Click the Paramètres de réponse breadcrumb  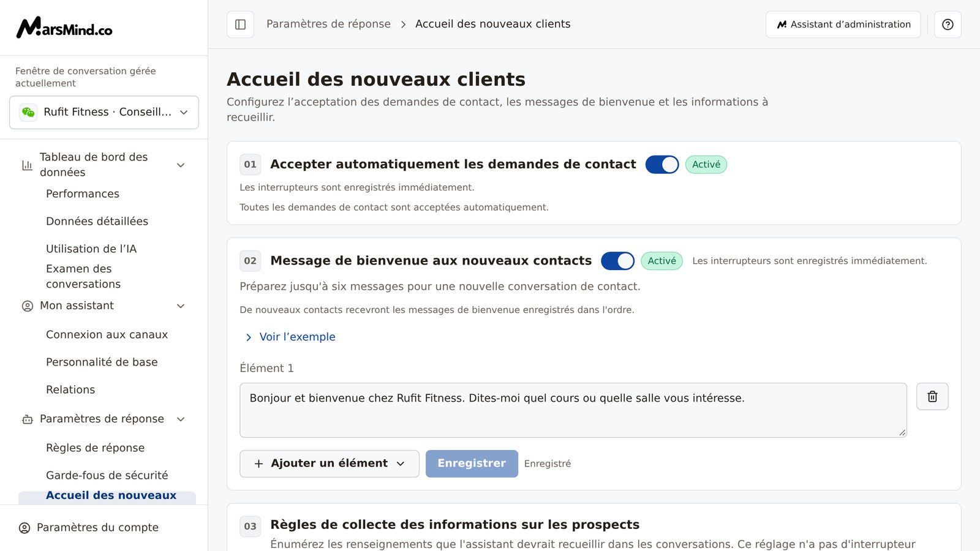click(328, 24)
